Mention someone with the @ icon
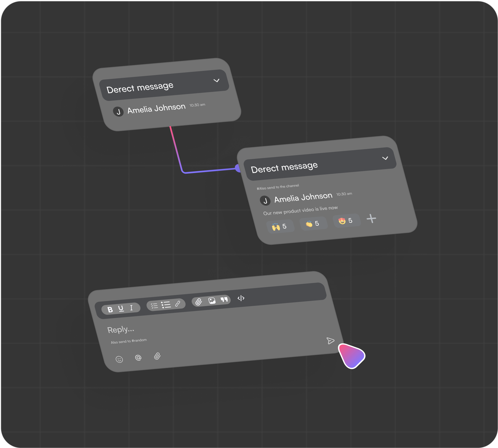Image resolution: width=498 pixels, height=448 pixels. click(x=138, y=357)
